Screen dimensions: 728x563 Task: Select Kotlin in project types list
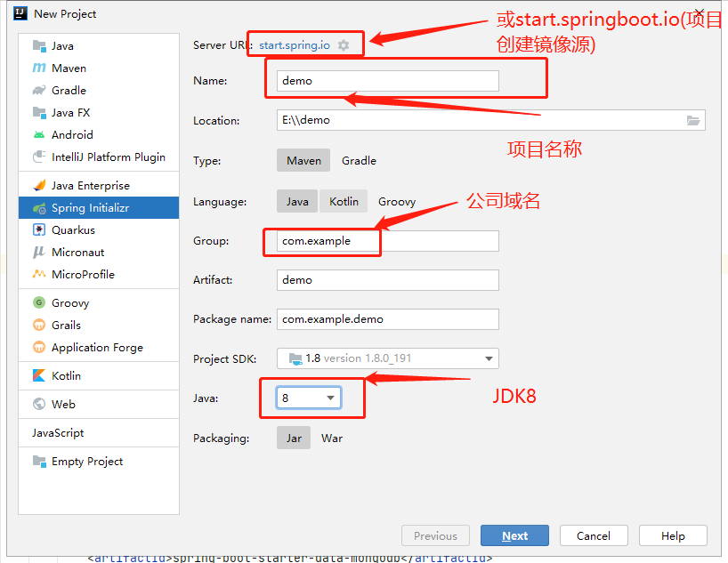pyautogui.click(x=99, y=375)
